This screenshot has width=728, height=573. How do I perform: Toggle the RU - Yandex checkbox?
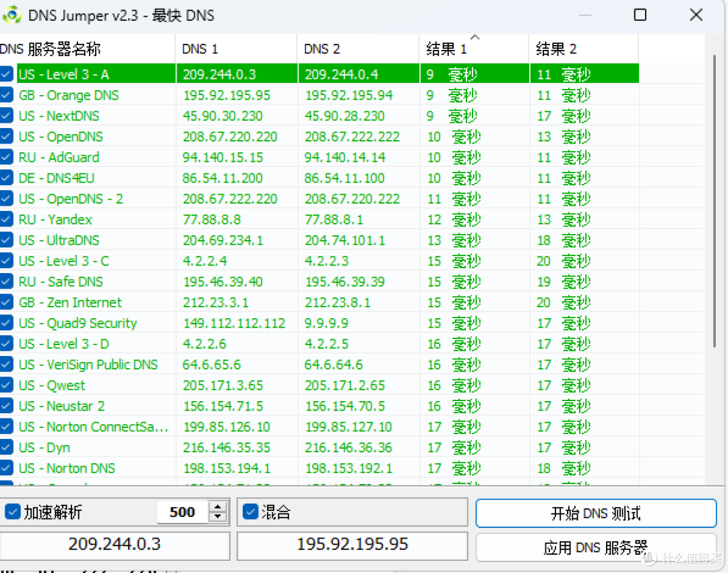6,219
